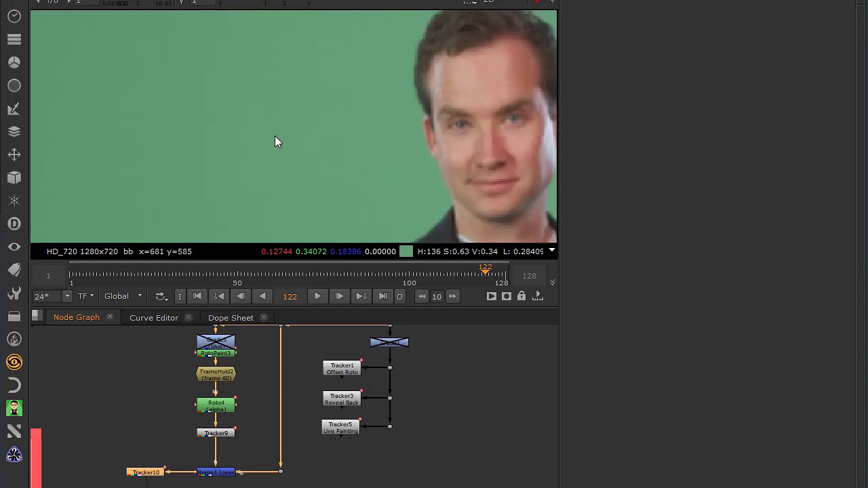Viewport: 868px width, 488px height.
Task: Open the crescent-shaped plugin menu
Action: (14, 385)
